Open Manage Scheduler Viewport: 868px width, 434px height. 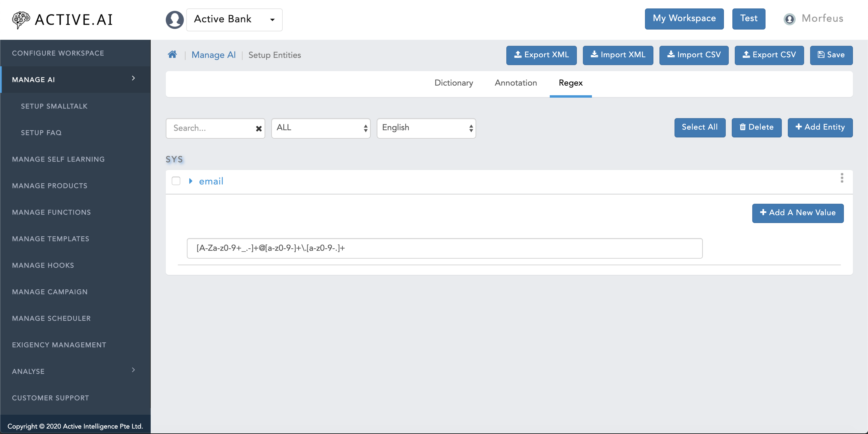click(x=51, y=319)
